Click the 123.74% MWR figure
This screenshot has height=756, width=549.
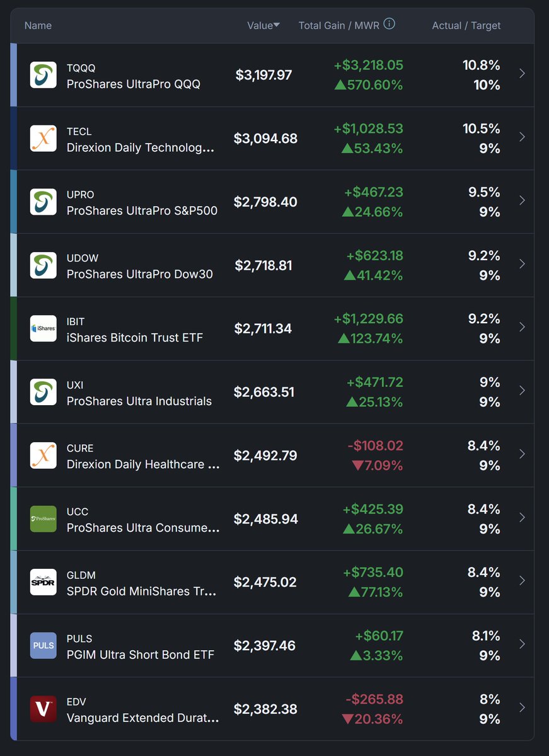tap(371, 338)
